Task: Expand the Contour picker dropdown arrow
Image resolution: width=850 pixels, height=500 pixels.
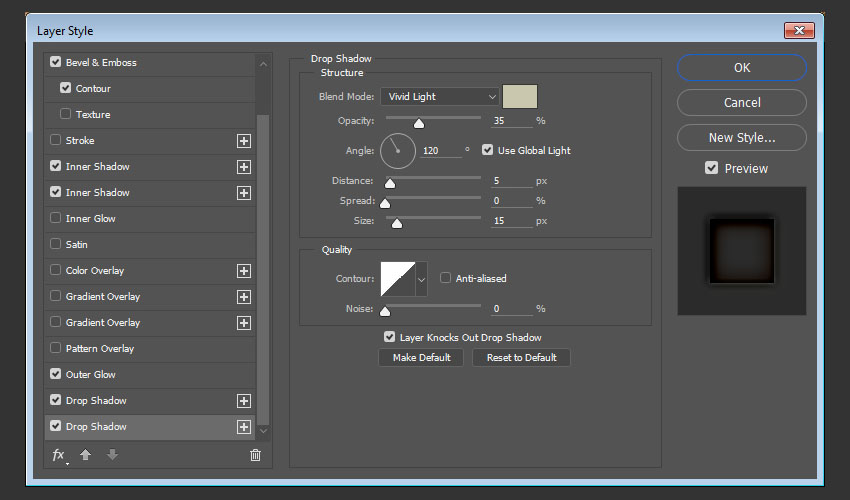Action: [421, 279]
